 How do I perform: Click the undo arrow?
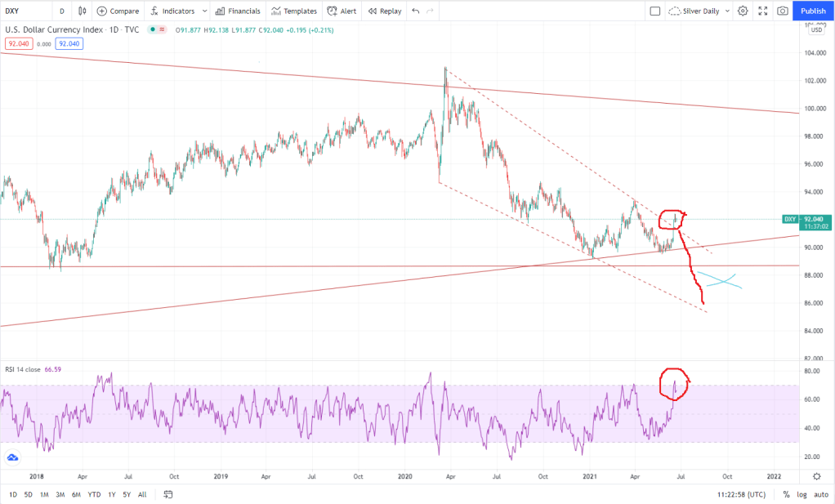point(416,11)
